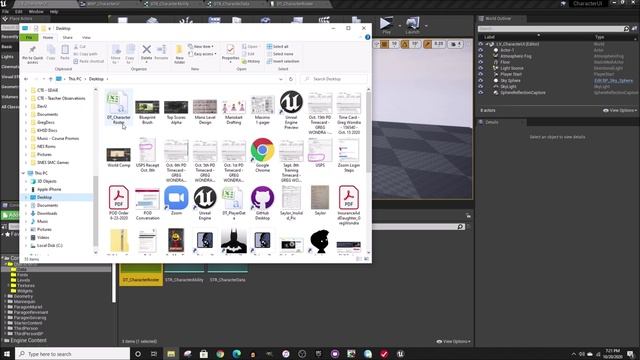This screenshot has height=360, width=640.
Task: Open the Launch options dropdown arrow
Action: coord(426,26)
